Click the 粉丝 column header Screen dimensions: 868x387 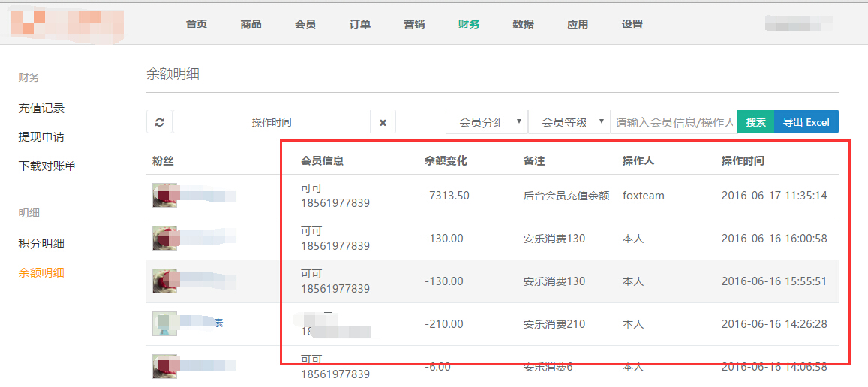point(163,161)
